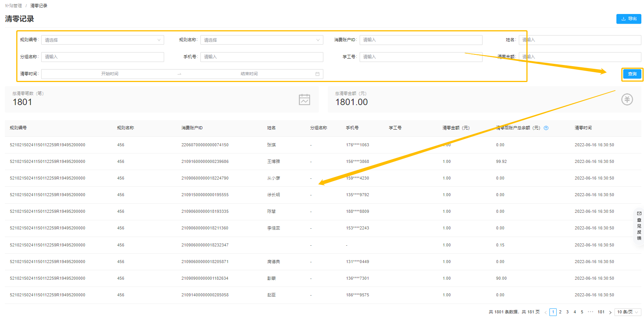Click account ID 21090600000018224790

pos(205,178)
